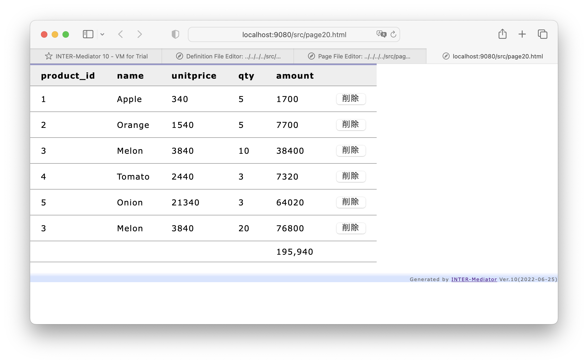Open the Share icon in toolbar
Screen dimensions: 588x364
(502, 34)
